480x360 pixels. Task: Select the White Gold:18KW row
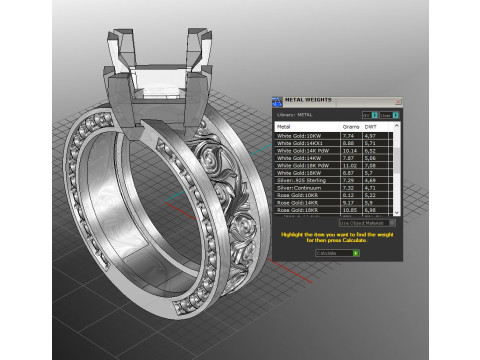(x=333, y=173)
